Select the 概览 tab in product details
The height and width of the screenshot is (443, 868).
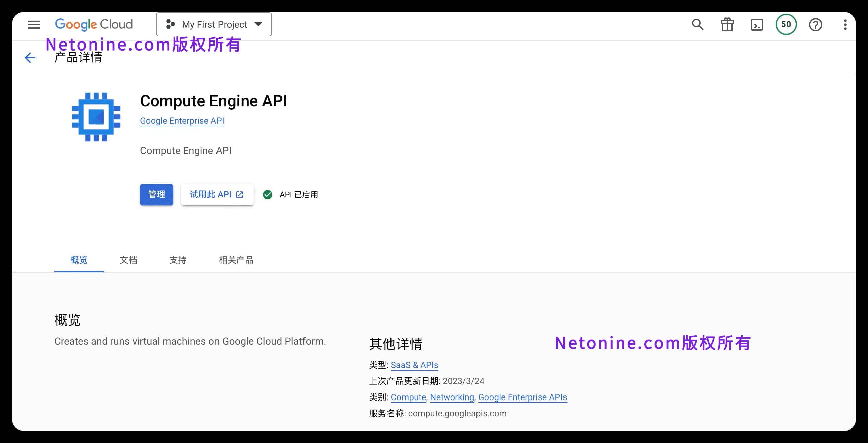79,260
